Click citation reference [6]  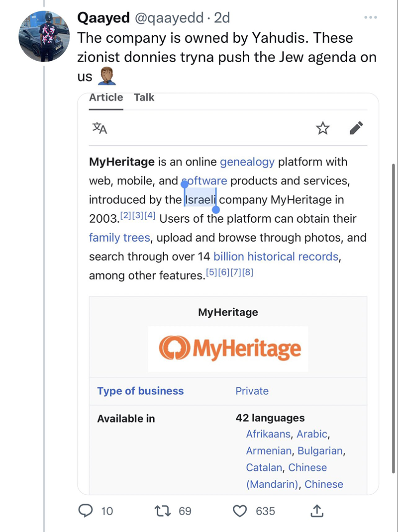coord(223,272)
